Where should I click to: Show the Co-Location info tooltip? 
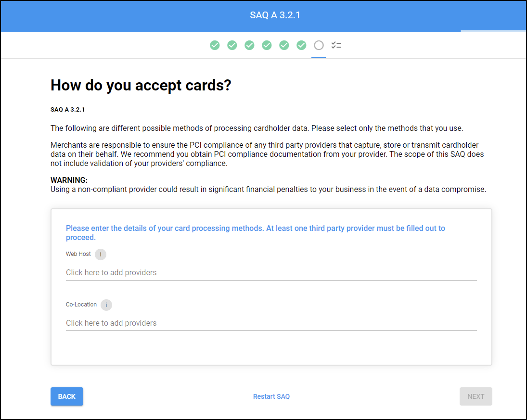click(106, 305)
